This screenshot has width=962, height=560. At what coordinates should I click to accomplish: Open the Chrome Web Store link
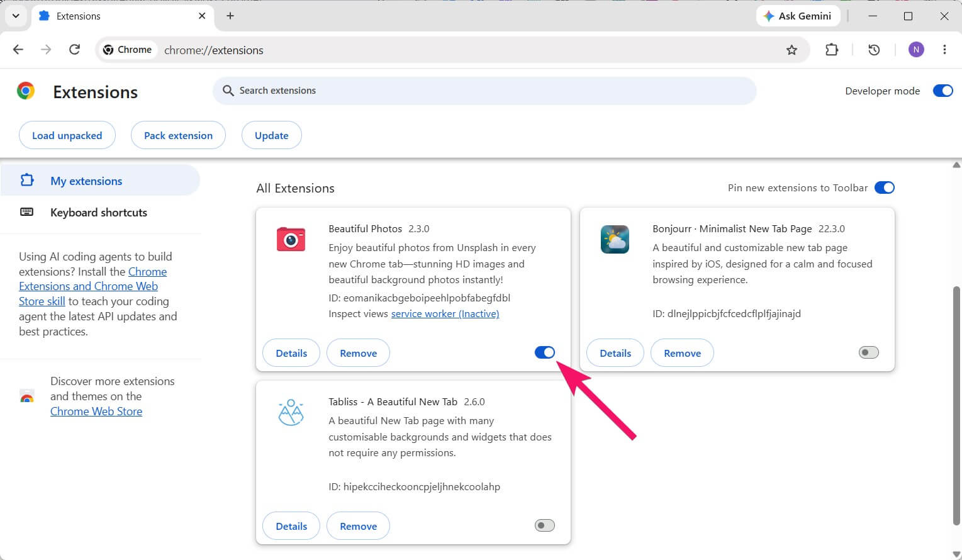coord(96,412)
